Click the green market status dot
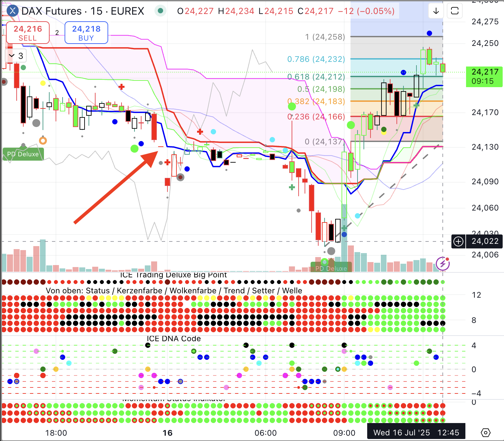Screen dimensions: 504x441 tap(160, 11)
